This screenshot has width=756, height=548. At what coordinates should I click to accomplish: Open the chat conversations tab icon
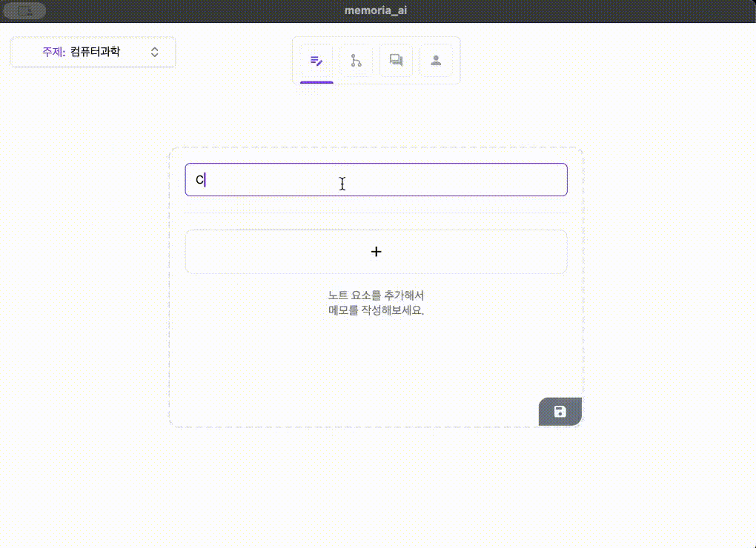[396, 61]
